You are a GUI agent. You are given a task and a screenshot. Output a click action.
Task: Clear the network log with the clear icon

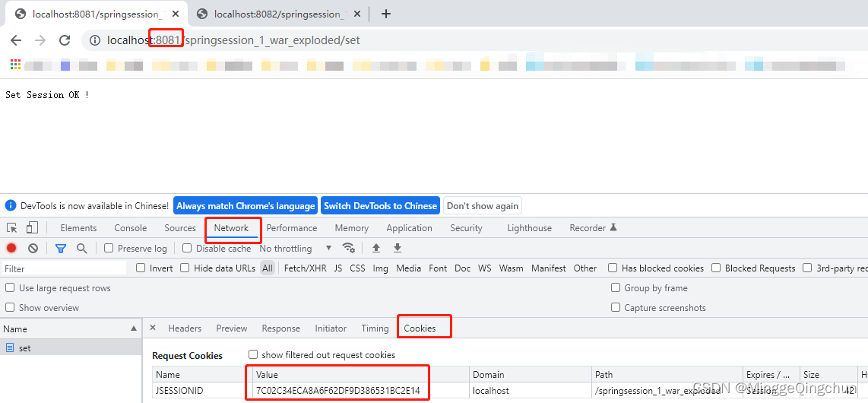33,248
